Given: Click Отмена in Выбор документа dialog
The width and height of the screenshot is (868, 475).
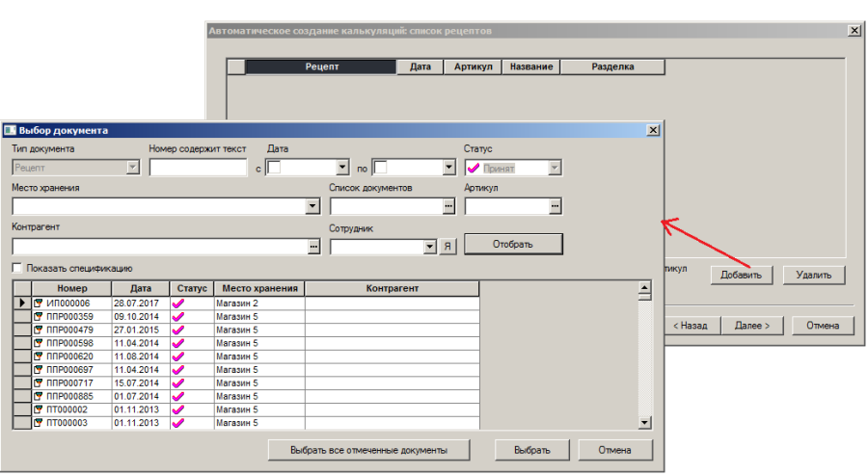Looking at the screenshot, I should 615,450.
